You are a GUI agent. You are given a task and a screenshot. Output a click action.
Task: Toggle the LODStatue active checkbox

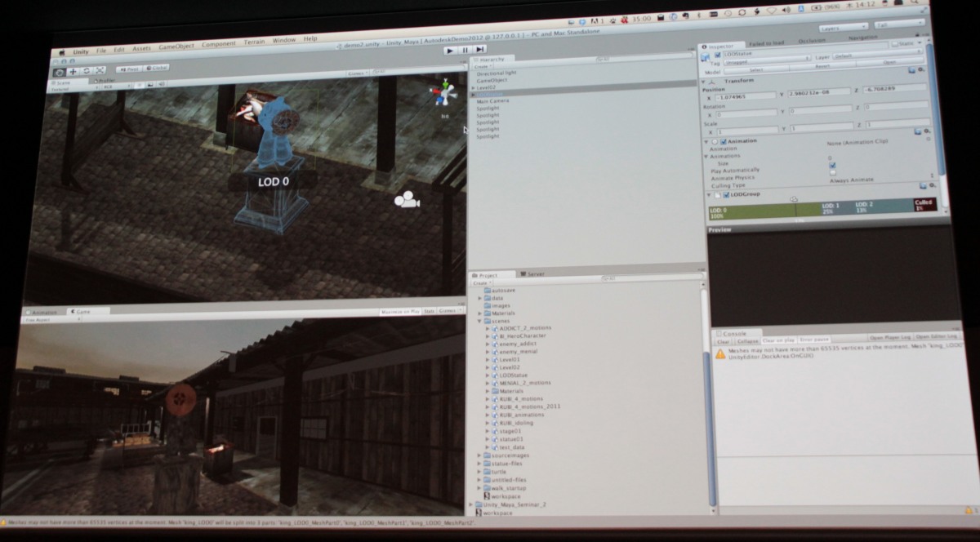click(x=717, y=55)
